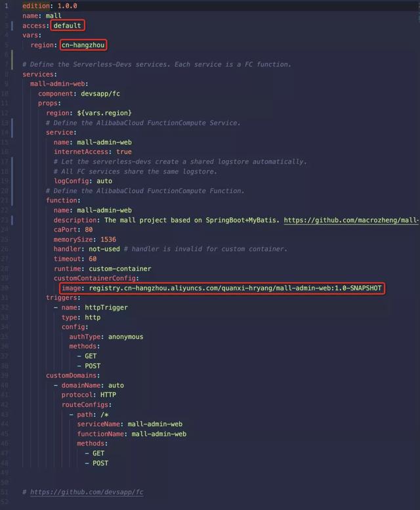
Task: Click the 'httpTrigger' name value
Action: pos(106,308)
